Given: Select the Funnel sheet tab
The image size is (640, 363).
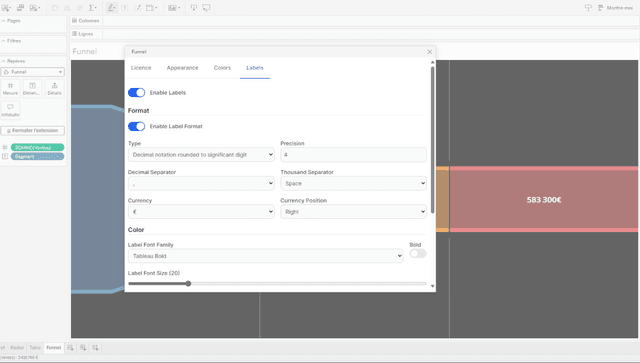Looking at the screenshot, I should coord(53,347).
